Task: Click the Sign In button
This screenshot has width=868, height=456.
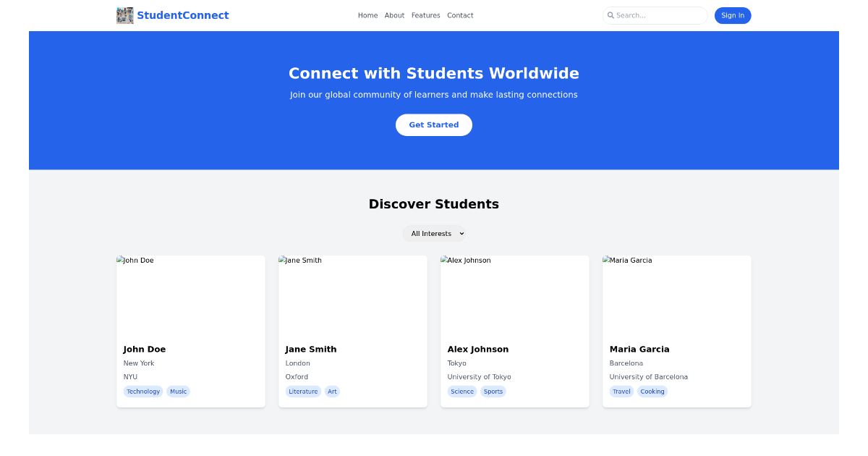Action: [733, 14]
